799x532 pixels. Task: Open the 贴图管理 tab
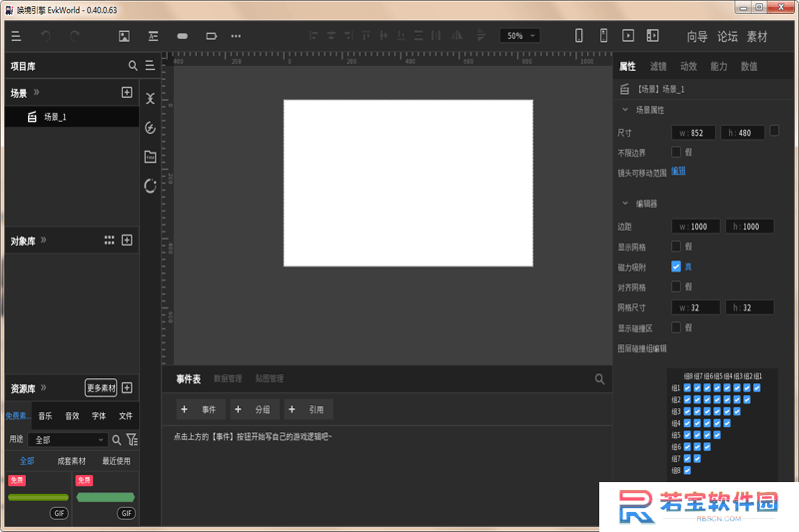tap(269, 378)
